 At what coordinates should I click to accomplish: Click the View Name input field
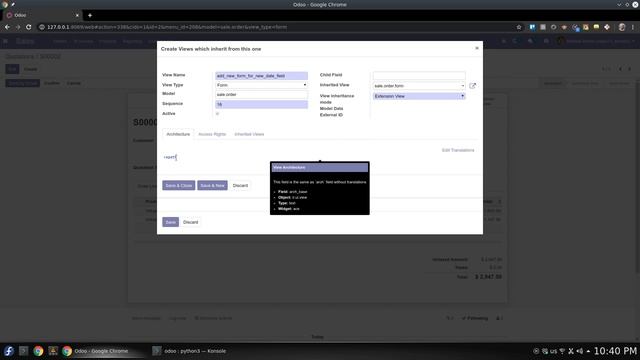(x=261, y=76)
